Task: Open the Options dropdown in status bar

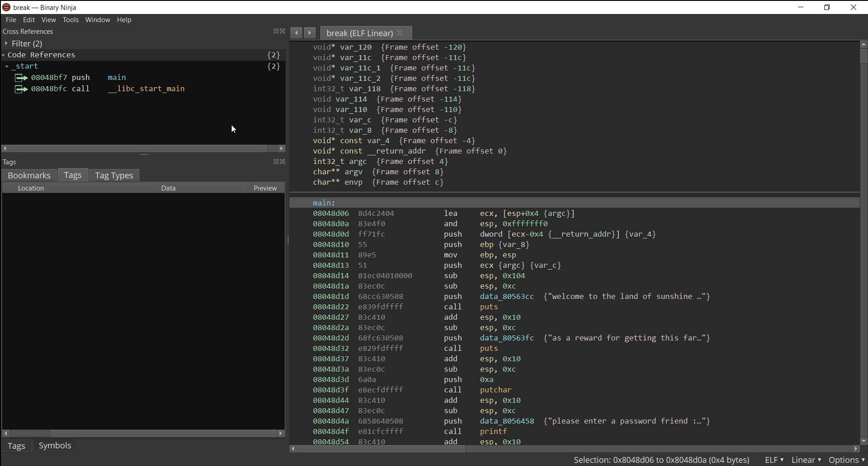Action: (x=847, y=460)
